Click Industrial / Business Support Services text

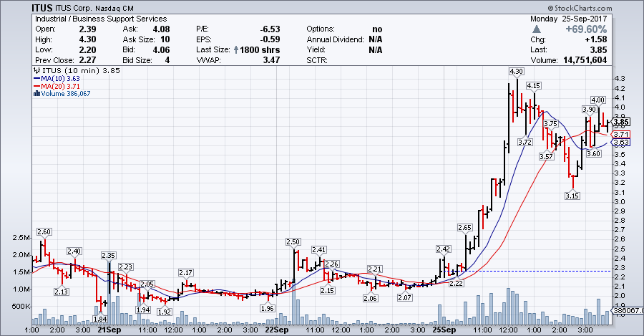coord(100,19)
